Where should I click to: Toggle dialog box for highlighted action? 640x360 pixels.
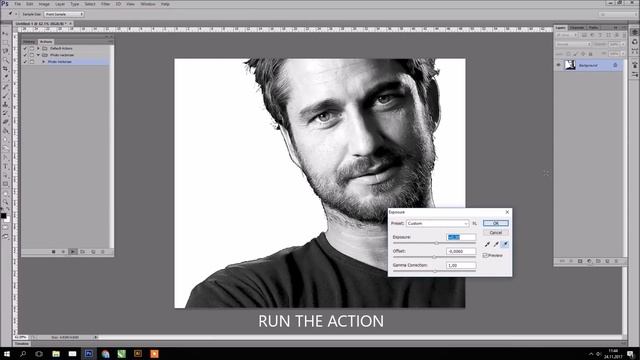tap(32, 62)
